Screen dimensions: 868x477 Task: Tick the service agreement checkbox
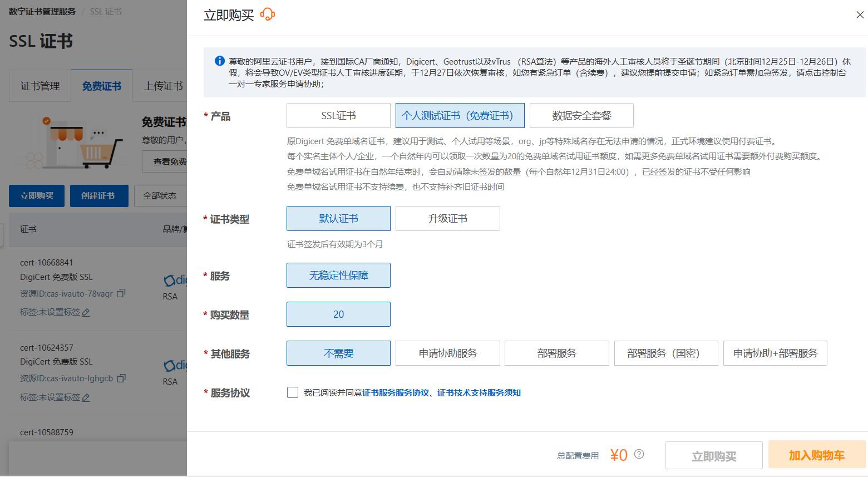(293, 392)
